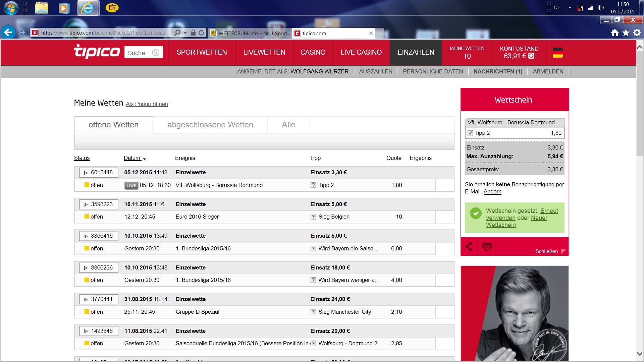Open the German flag language selector

click(557, 53)
